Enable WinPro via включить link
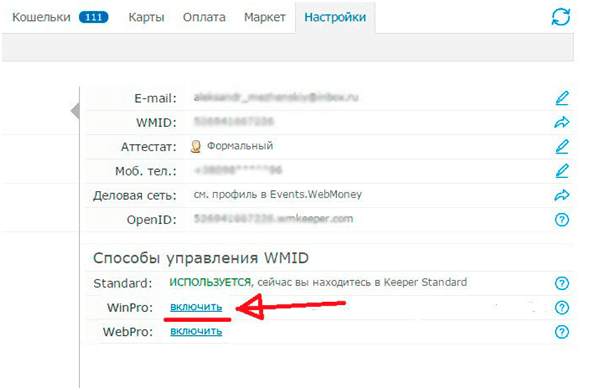 pyautogui.click(x=196, y=307)
